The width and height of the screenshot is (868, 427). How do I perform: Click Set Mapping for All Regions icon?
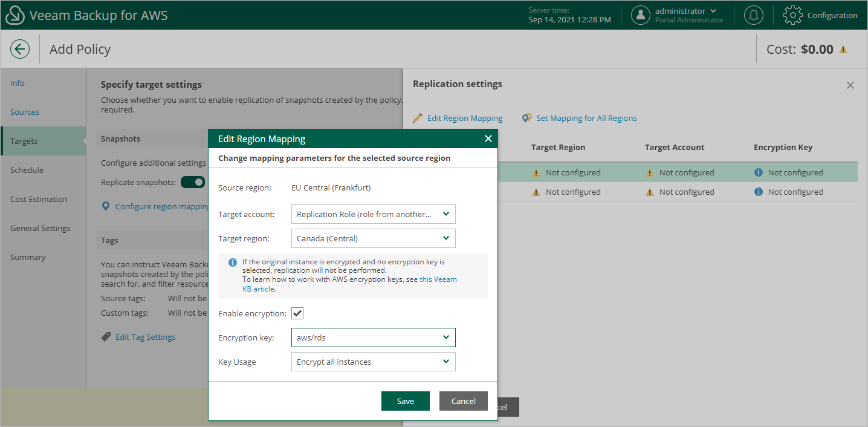coord(527,118)
